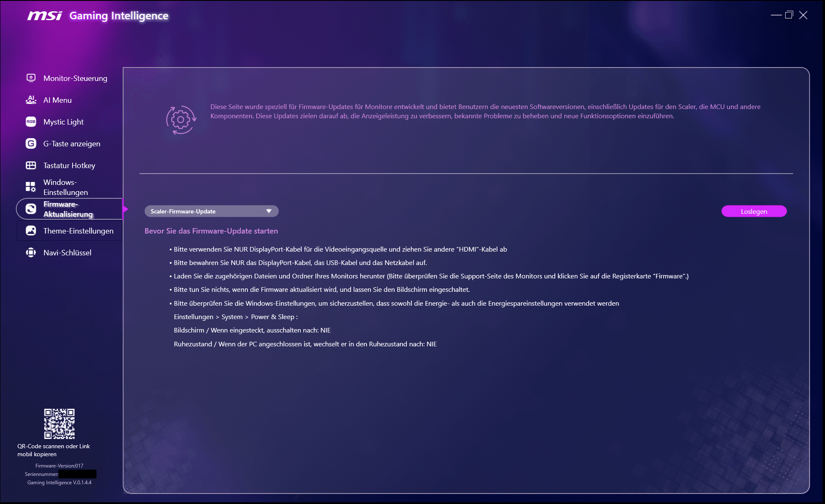Click the Tastatur Hotkey keyboard icon

(31, 165)
